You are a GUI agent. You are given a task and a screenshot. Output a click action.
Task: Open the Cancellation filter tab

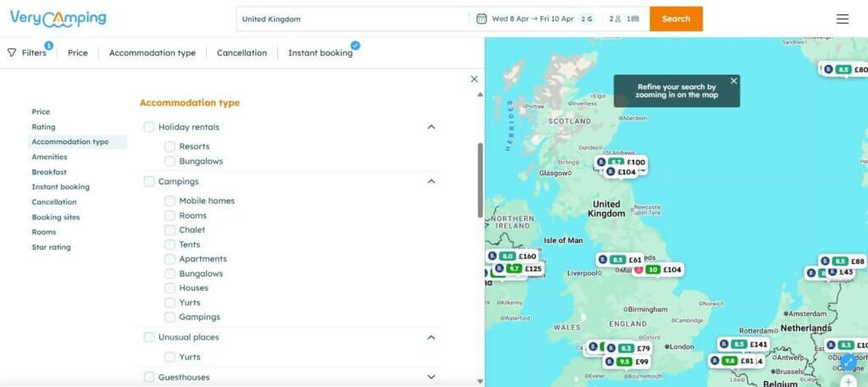[x=242, y=53]
